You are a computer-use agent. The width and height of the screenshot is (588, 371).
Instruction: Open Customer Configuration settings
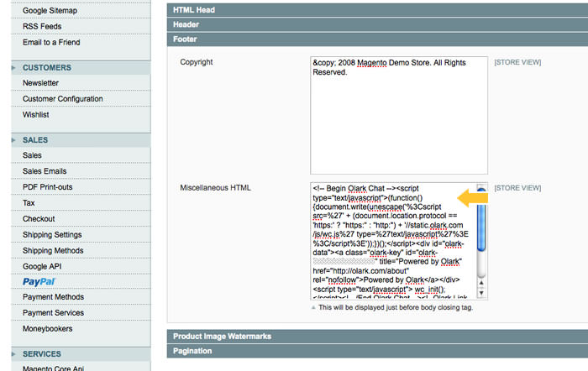[x=62, y=99]
